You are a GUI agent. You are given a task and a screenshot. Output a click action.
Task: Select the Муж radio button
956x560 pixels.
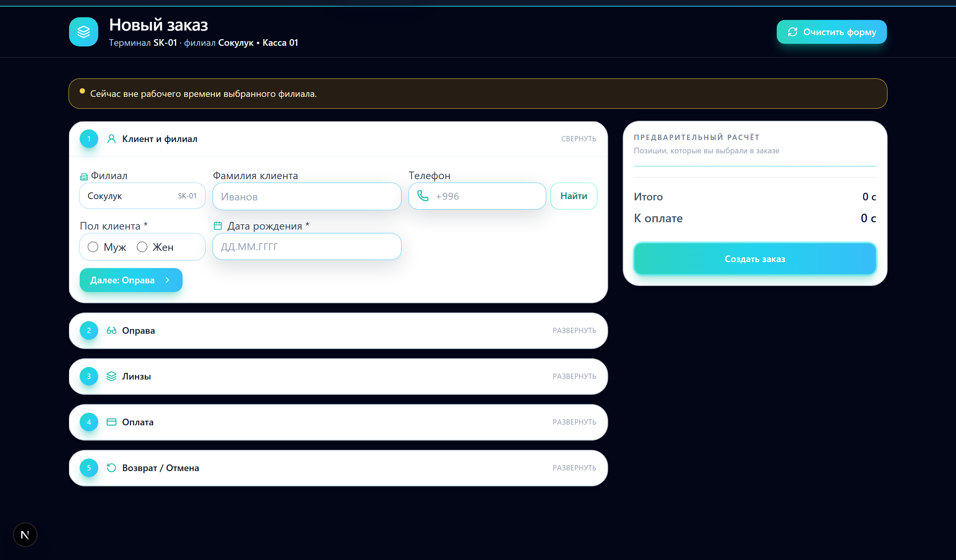point(93,247)
